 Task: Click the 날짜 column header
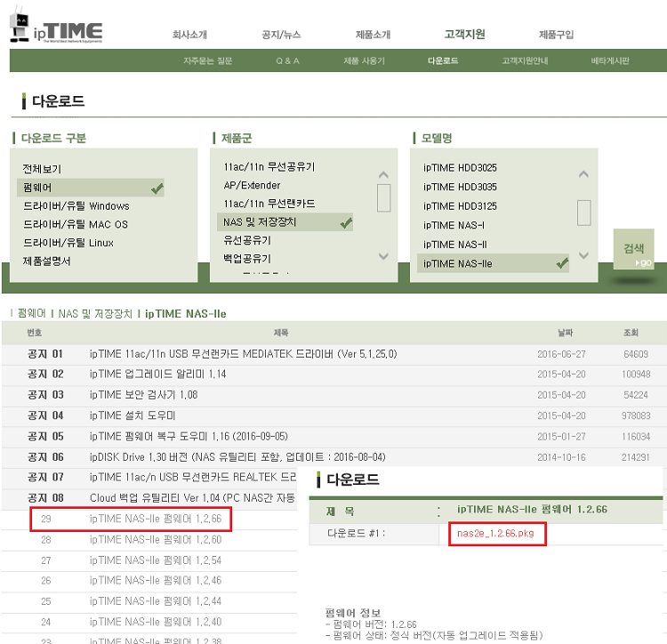tap(566, 333)
